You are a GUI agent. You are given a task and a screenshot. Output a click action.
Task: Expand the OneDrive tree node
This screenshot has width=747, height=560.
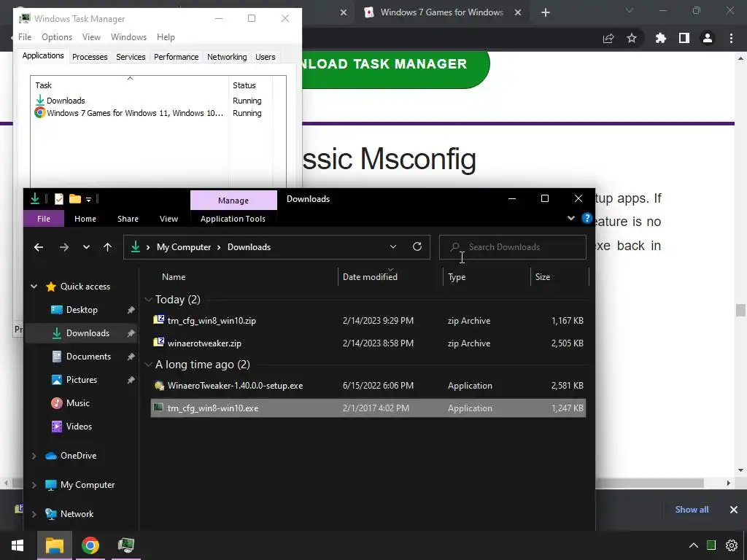click(34, 456)
